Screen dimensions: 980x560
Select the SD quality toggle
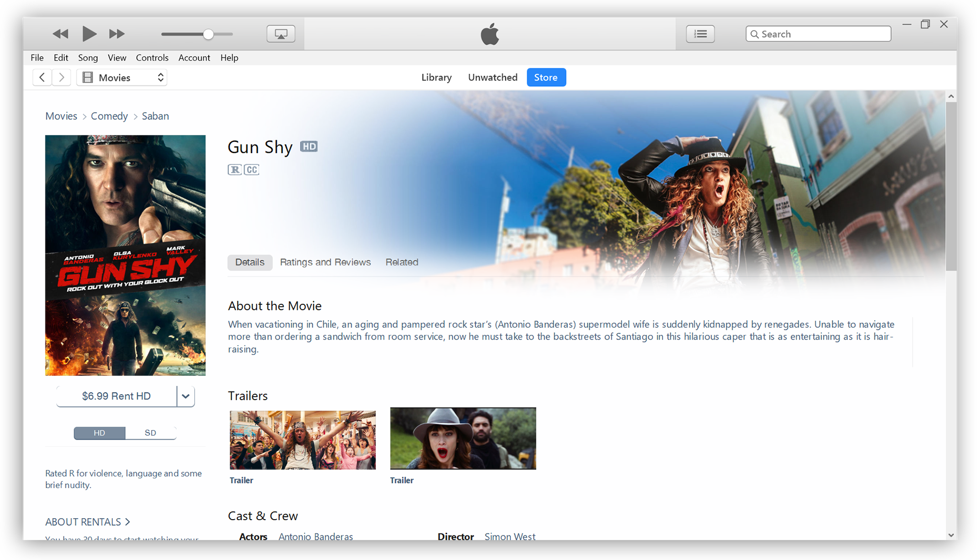click(x=151, y=433)
